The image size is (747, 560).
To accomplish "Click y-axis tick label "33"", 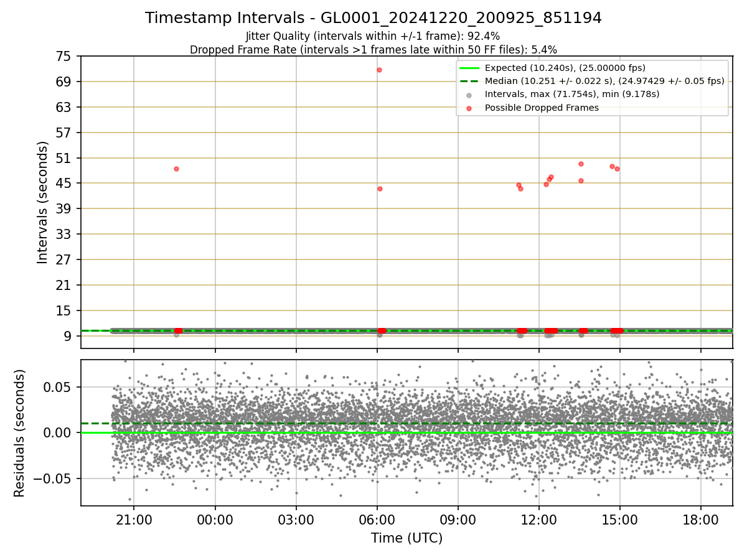I will click(x=63, y=234).
